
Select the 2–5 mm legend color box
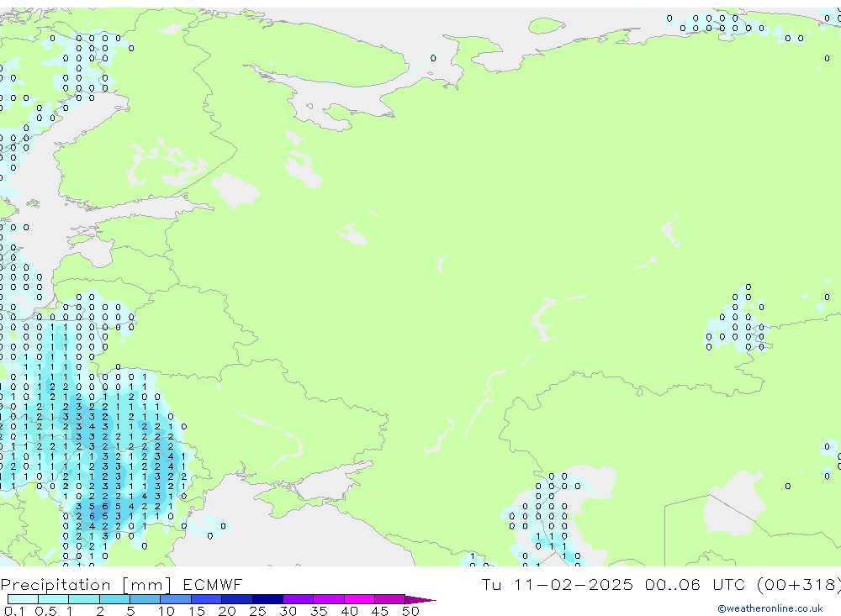pyautogui.click(x=114, y=599)
